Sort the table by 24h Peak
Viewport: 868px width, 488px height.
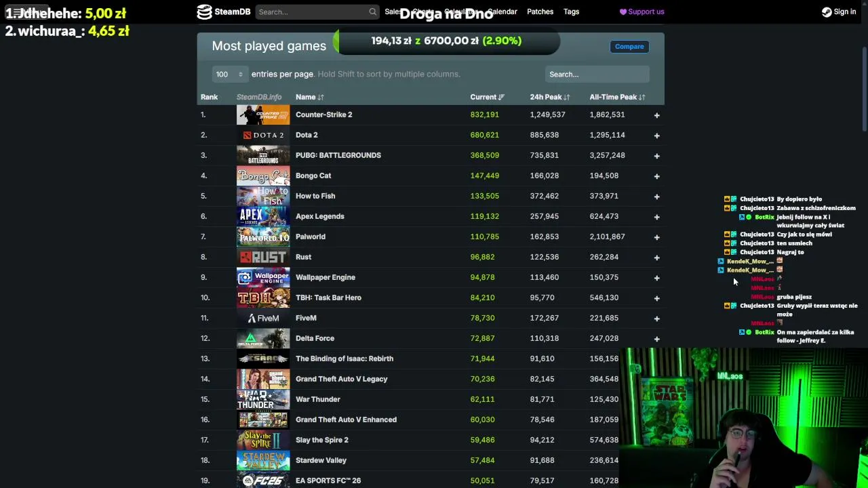point(549,97)
